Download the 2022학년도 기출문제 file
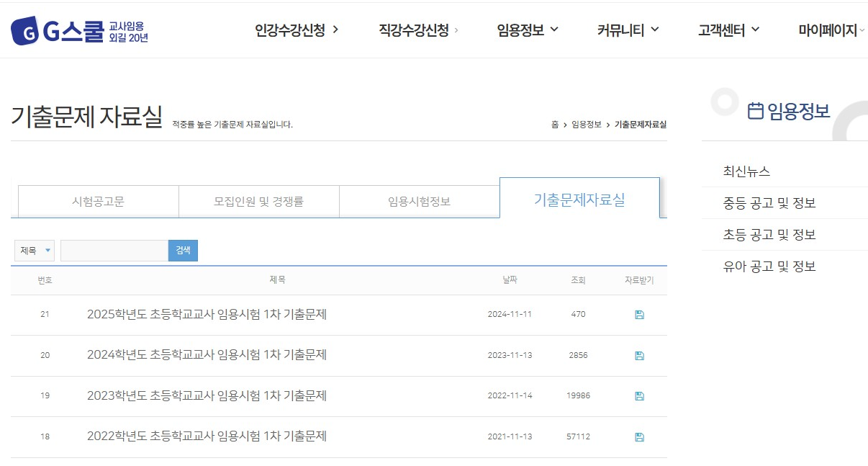This screenshot has height=466, width=868. pyautogui.click(x=638, y=436)
